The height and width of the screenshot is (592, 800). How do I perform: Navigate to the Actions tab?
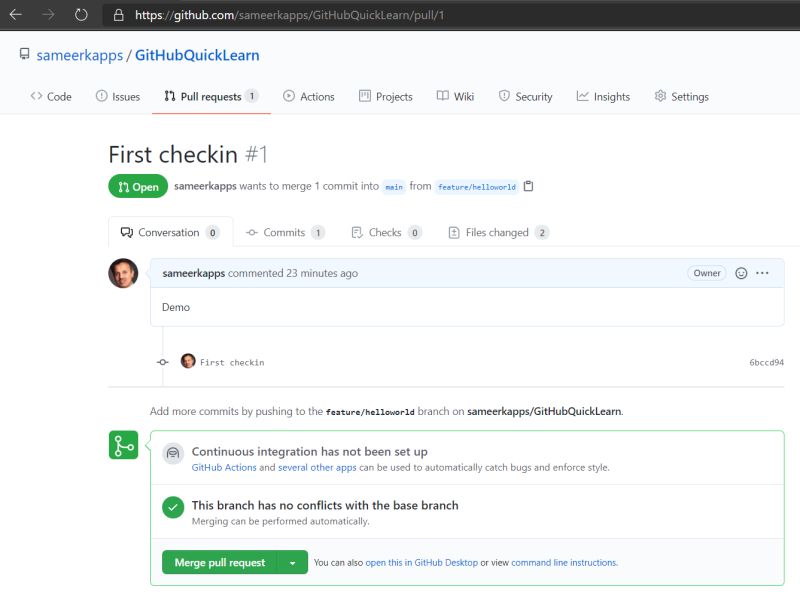[x=310, y=96]
